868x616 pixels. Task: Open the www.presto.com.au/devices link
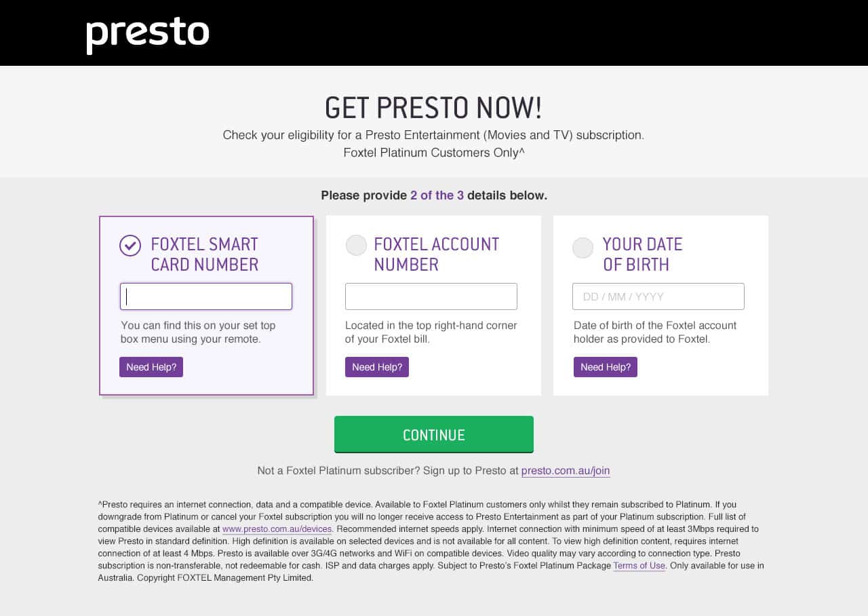coord(277,529)
